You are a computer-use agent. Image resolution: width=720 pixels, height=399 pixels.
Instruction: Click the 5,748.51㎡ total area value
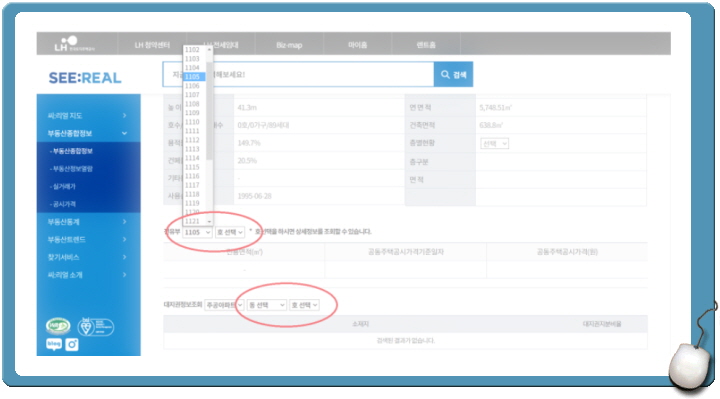tap(495, 107)
